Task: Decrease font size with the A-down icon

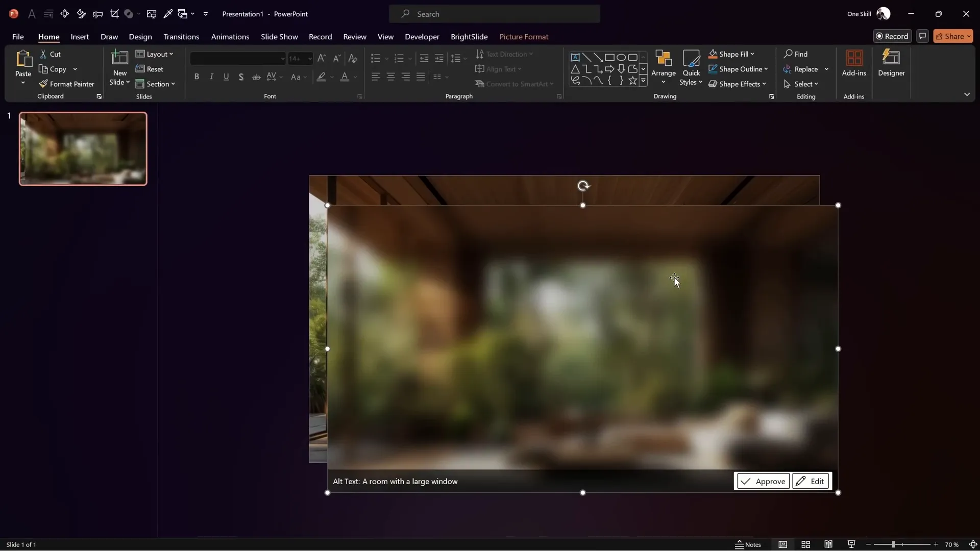Action: [337, 59]
